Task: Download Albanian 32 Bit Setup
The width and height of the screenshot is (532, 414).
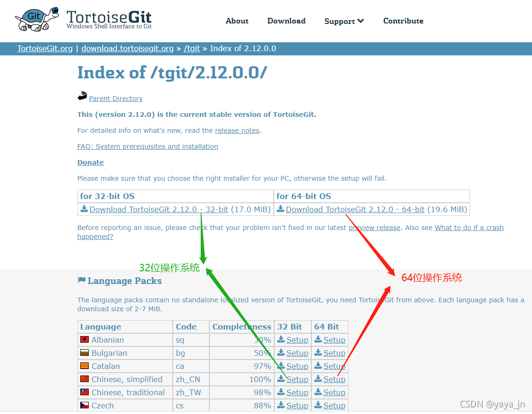Action: pos(297,340)
